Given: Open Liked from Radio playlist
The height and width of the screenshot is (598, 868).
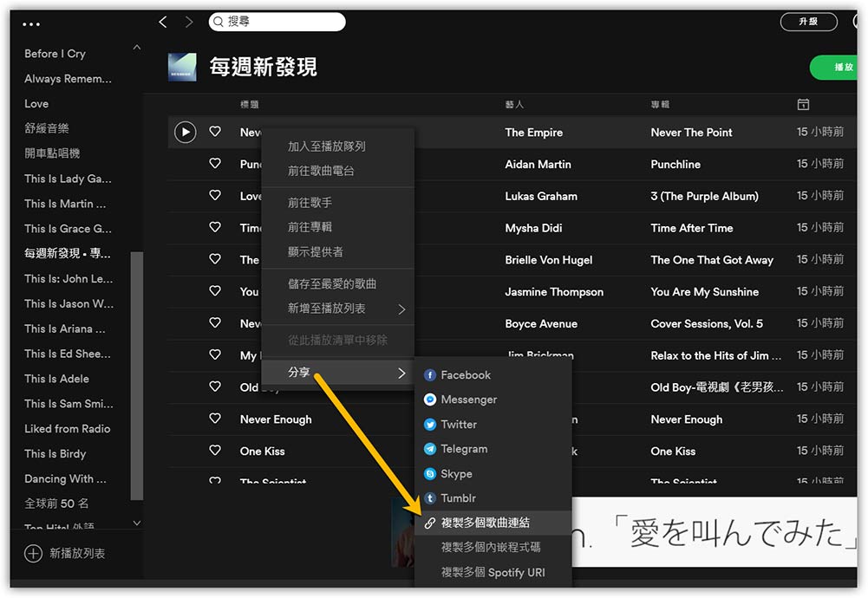Looking at the screenshot, I should tap(67, 429).
